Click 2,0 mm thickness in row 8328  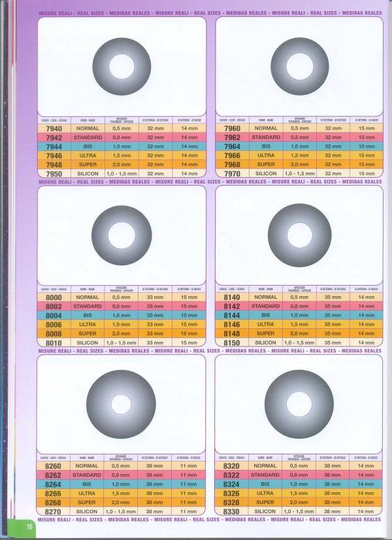tap(299, 503)
